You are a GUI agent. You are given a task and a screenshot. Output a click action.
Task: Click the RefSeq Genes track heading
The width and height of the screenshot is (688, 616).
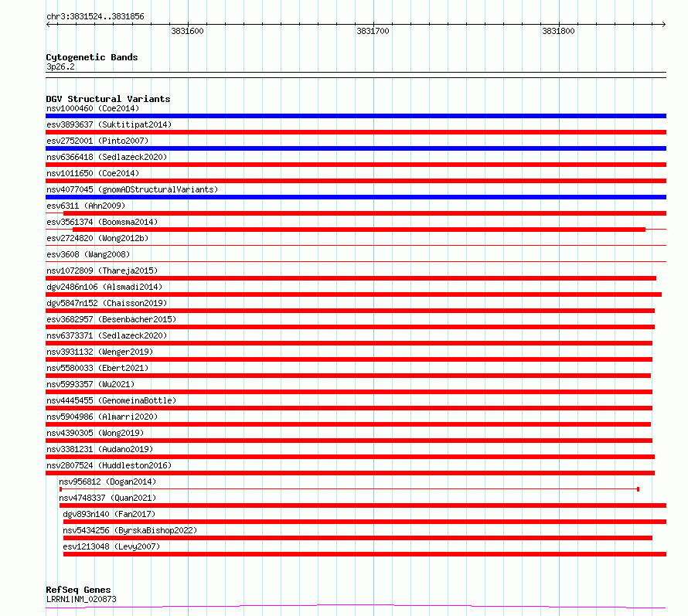(x=78, y=590)
